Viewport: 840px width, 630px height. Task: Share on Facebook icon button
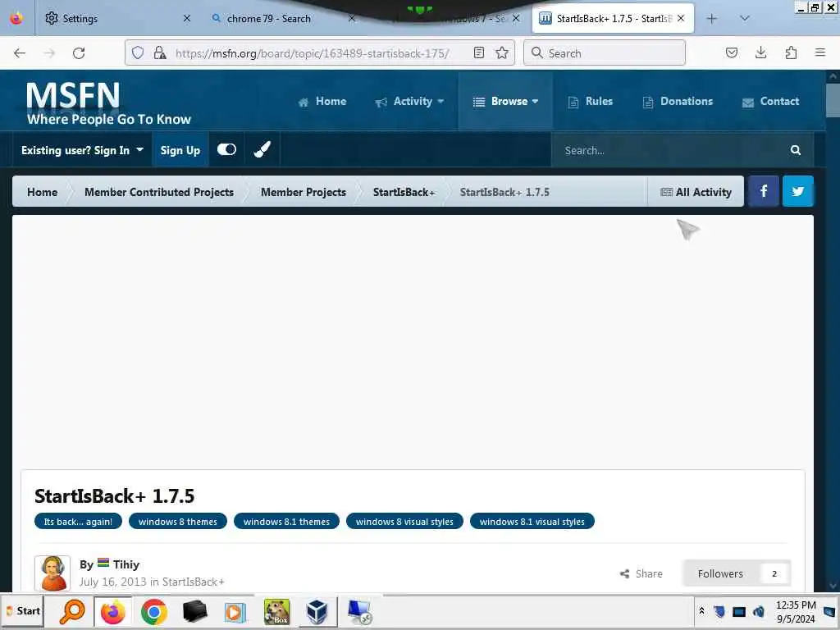click(764, 191)
